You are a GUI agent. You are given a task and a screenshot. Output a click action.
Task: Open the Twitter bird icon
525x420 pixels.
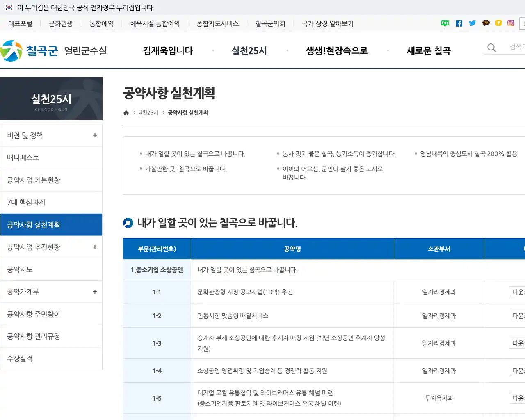pyautogui.click(x=472, y=23)
